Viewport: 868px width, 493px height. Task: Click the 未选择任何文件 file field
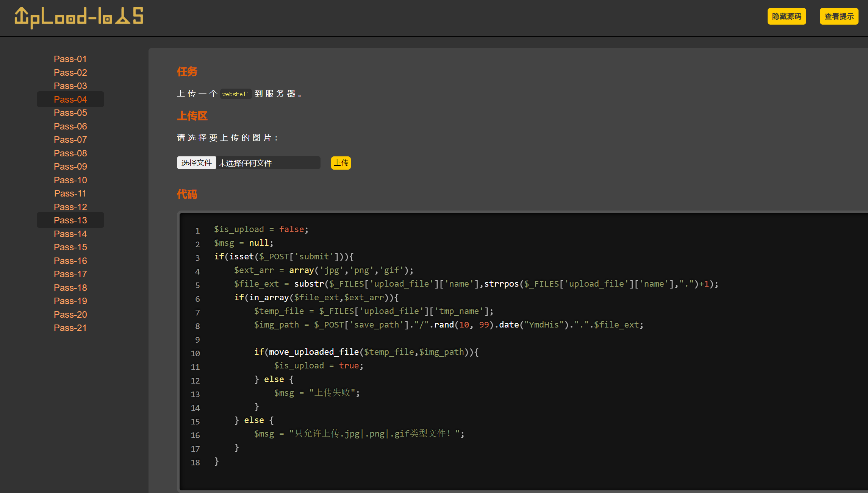[x=267, y=163]
